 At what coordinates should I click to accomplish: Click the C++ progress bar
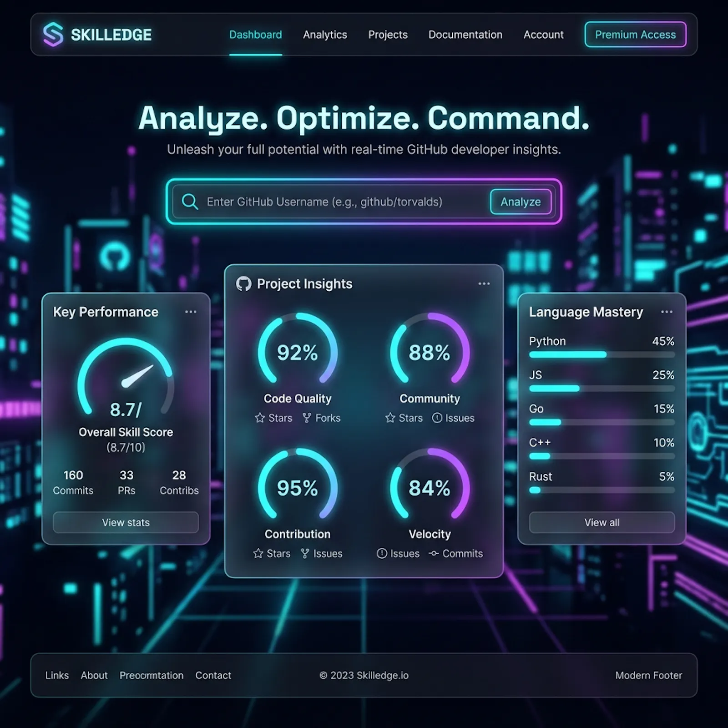click(602, 456)
